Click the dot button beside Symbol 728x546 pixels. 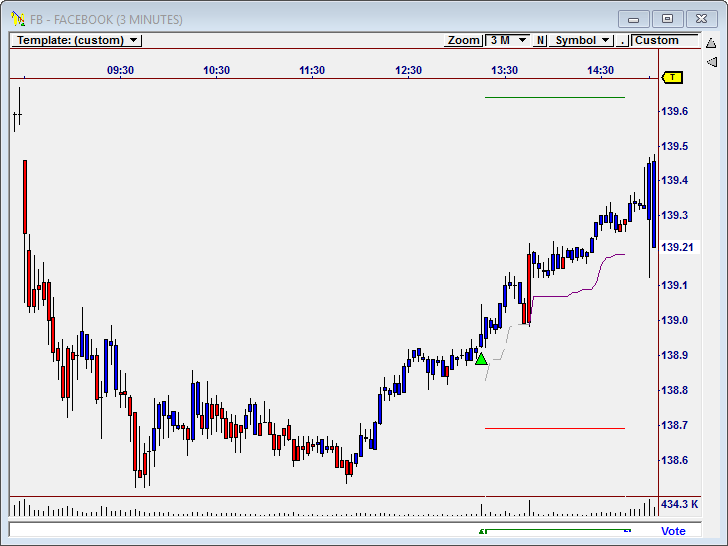click(x=622, y=40)
